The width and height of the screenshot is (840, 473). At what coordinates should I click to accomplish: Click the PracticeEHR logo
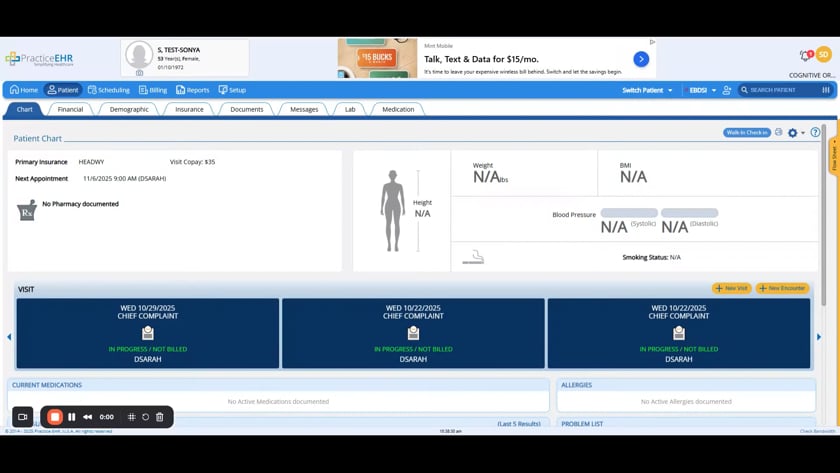point(39,59)
